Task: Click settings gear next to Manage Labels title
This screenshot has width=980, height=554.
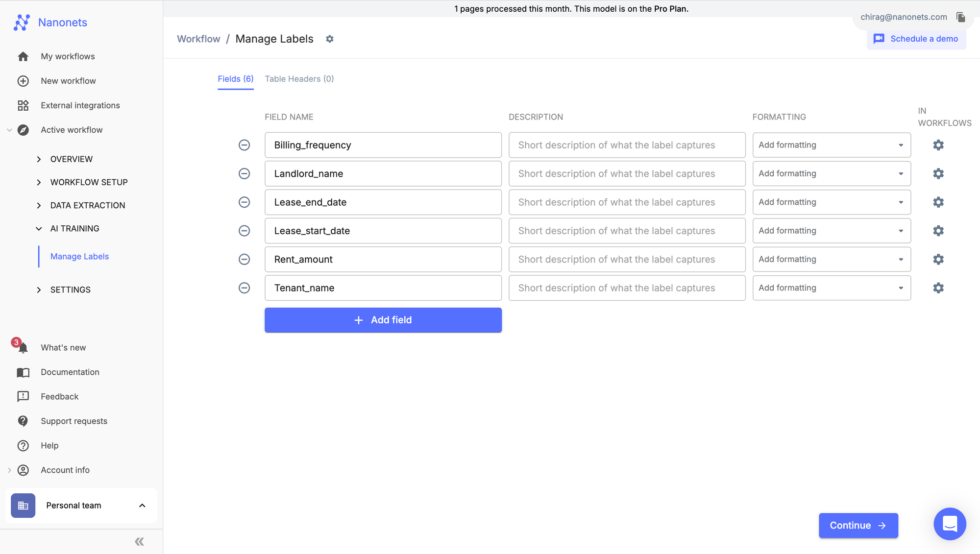Action: point(330,39)
